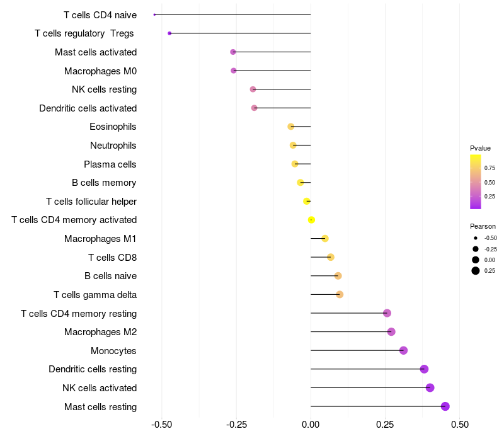Image resolution: width=504 pixels, height=441 pixels.
Task: Click the -0.50 x-axis tick label
Action: (162, 425)
